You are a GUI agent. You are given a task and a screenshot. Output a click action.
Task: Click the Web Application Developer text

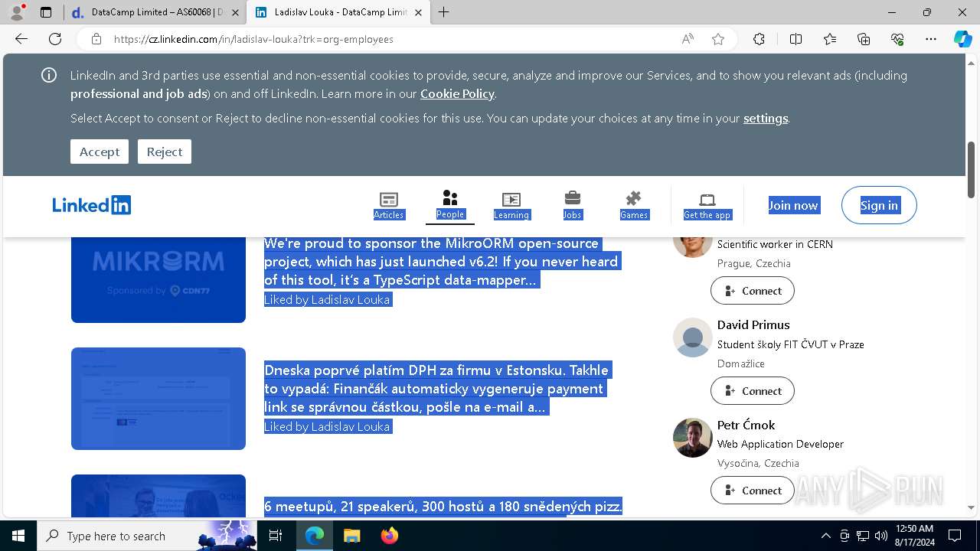pyautogui.click(x=780, y=444)
